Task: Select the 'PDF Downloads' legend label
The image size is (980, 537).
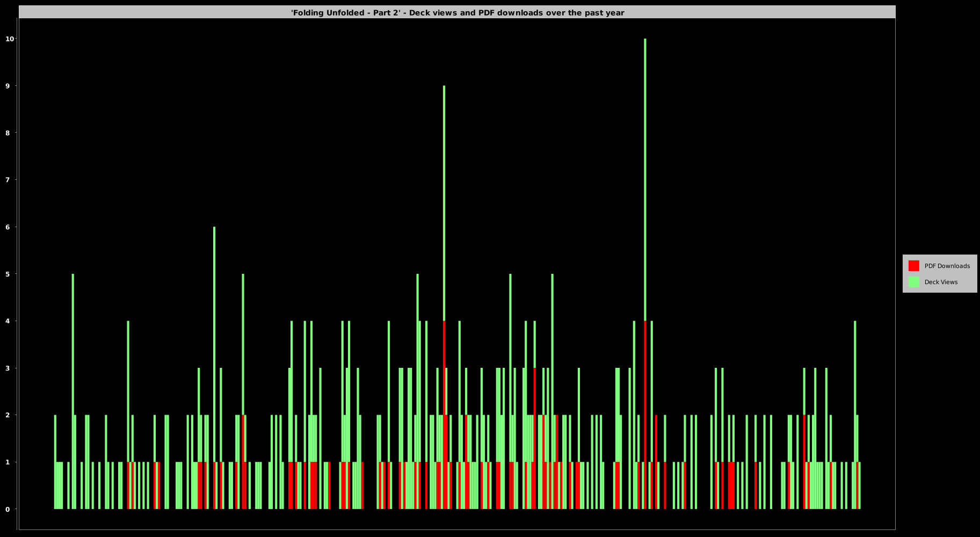Action: tap(947, 266)
